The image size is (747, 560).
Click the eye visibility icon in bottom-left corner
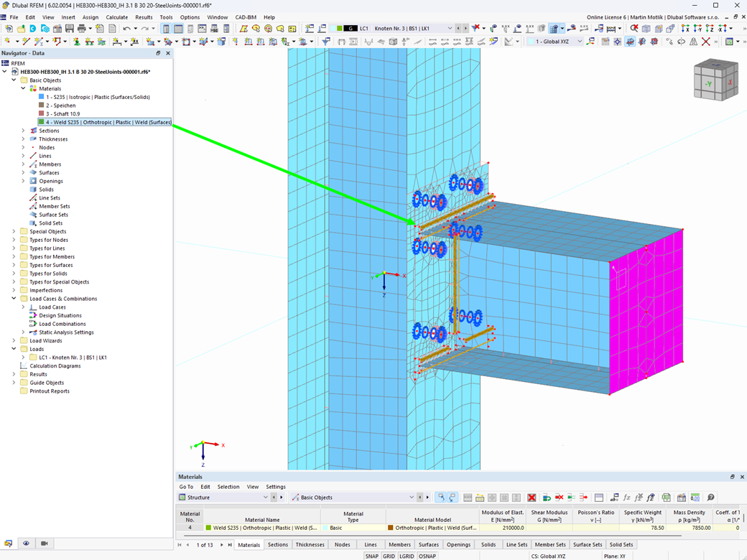click(x=27, y=544)
